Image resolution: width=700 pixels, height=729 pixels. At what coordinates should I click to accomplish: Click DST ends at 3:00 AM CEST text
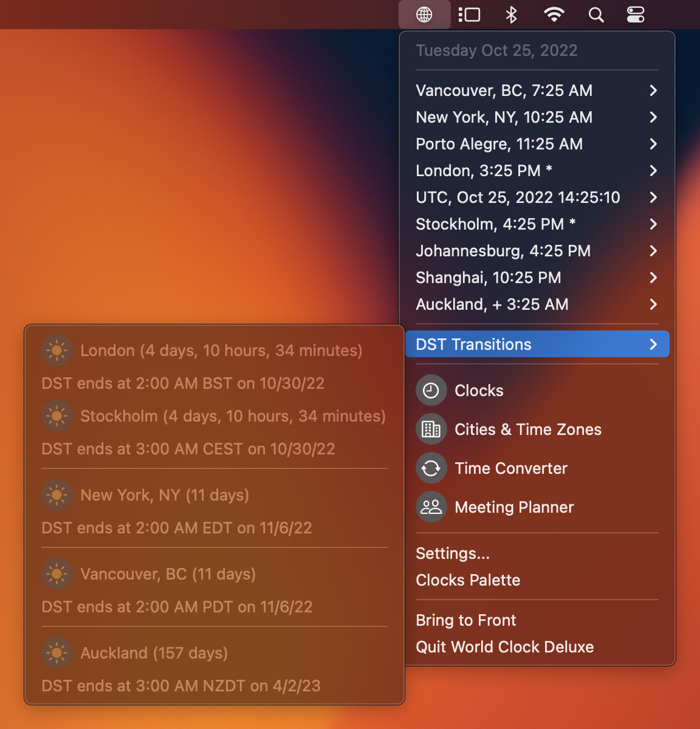coord(188,449)
